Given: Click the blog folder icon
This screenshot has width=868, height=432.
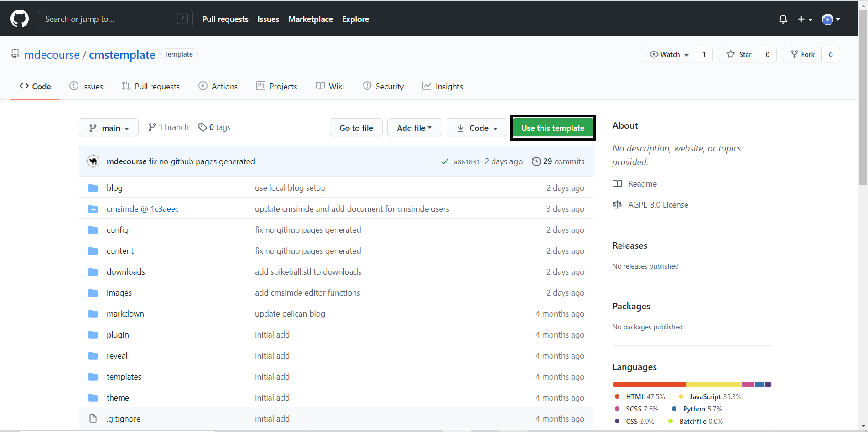Looking at the screenshot, I should click(x=93, y=188).
